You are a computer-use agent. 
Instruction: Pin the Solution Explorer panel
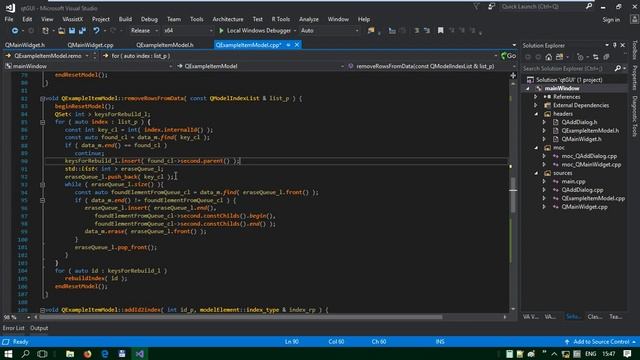click(615, 45)
